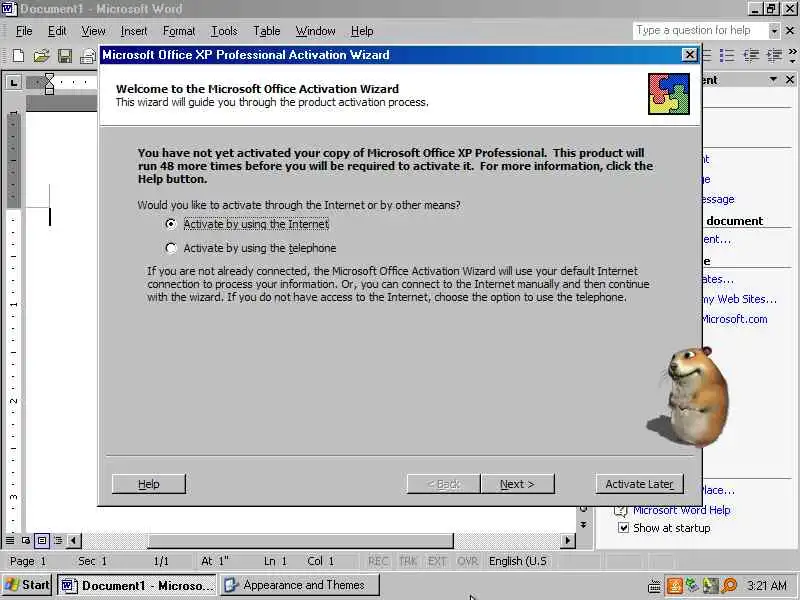Open the Window menu
This screenshot has width=800, height=600.
coord(316,31)
